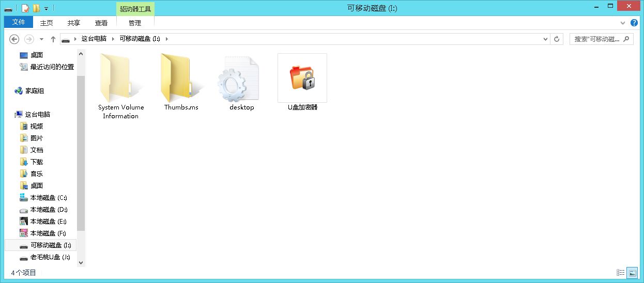
Task: Select top 桌面 in the navigation pane
Action: pyautogui.click(x=37, y=55)
